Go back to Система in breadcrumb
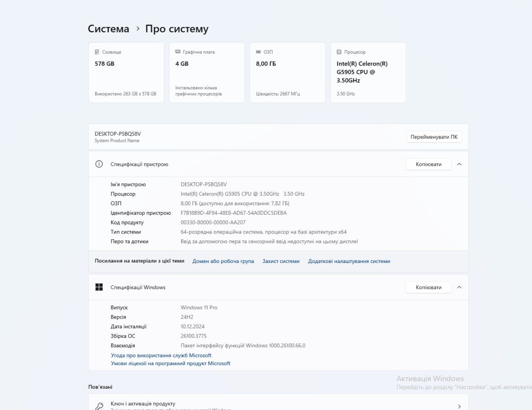532x410 pixels. pos(108,29)
